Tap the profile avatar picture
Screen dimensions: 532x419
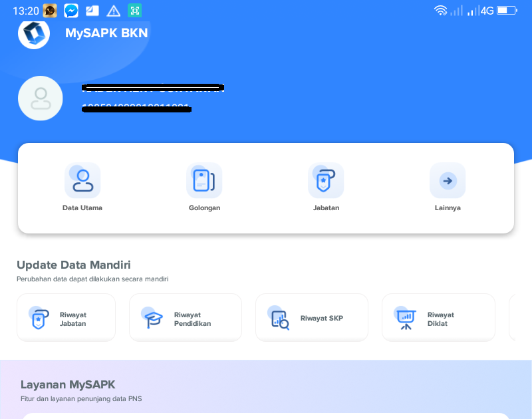coord(40,98)
